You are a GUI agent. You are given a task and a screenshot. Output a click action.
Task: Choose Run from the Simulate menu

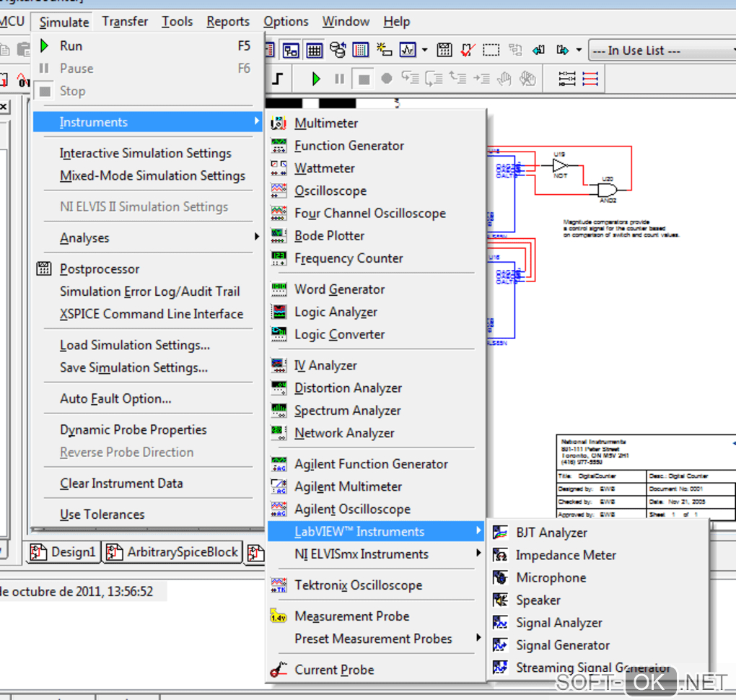148,46
